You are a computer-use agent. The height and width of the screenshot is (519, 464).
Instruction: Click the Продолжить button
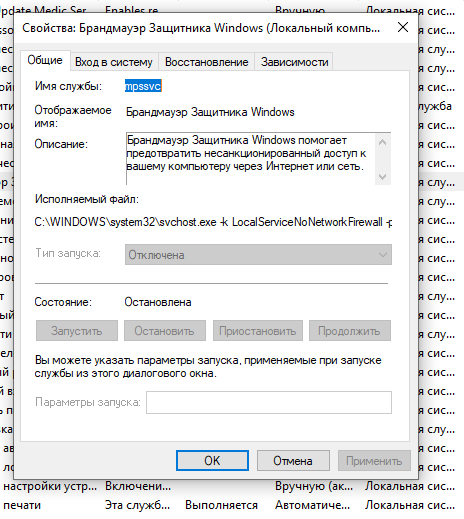(x=350, y=331)
